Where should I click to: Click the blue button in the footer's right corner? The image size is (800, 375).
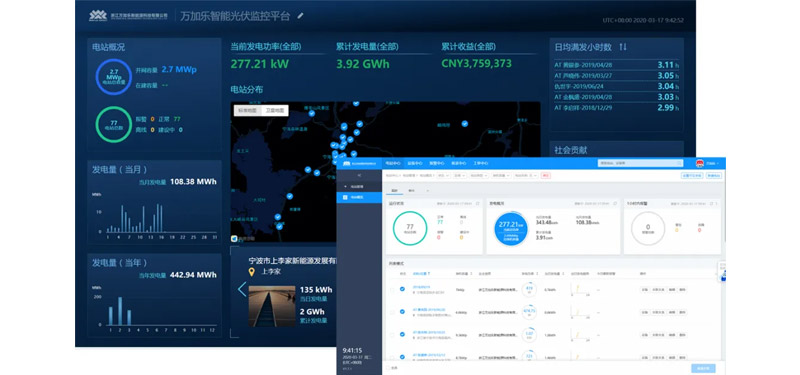[x=704, y=368]
